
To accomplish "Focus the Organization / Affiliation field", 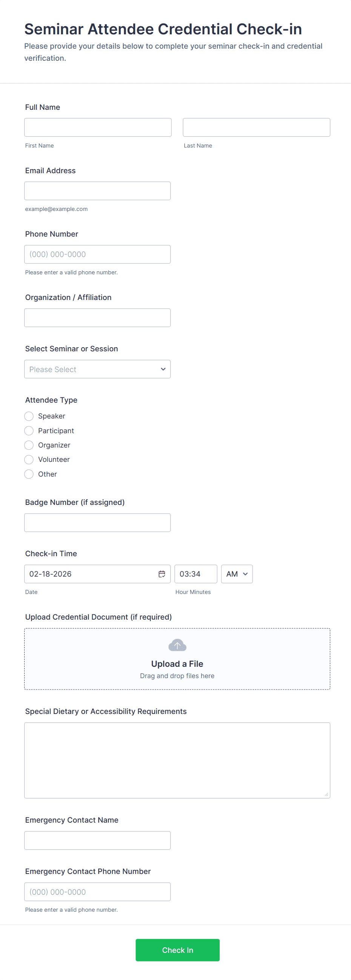I will coord(97,318).
